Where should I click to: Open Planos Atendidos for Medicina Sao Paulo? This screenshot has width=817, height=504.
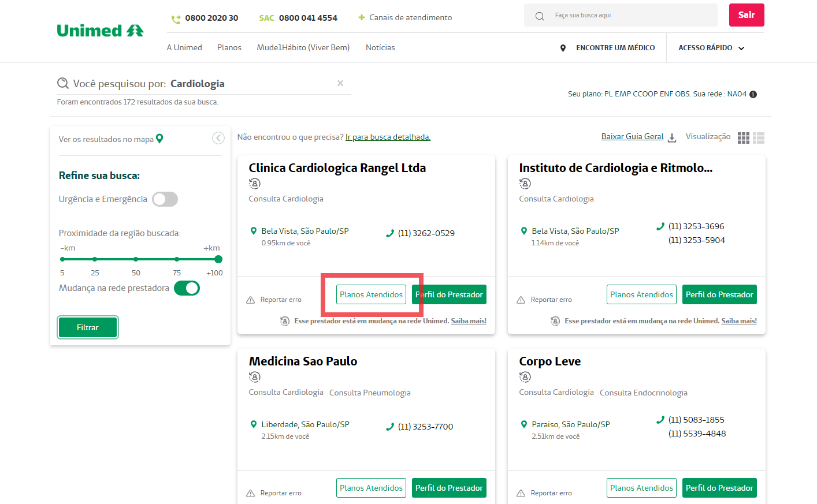pos(372,488)
